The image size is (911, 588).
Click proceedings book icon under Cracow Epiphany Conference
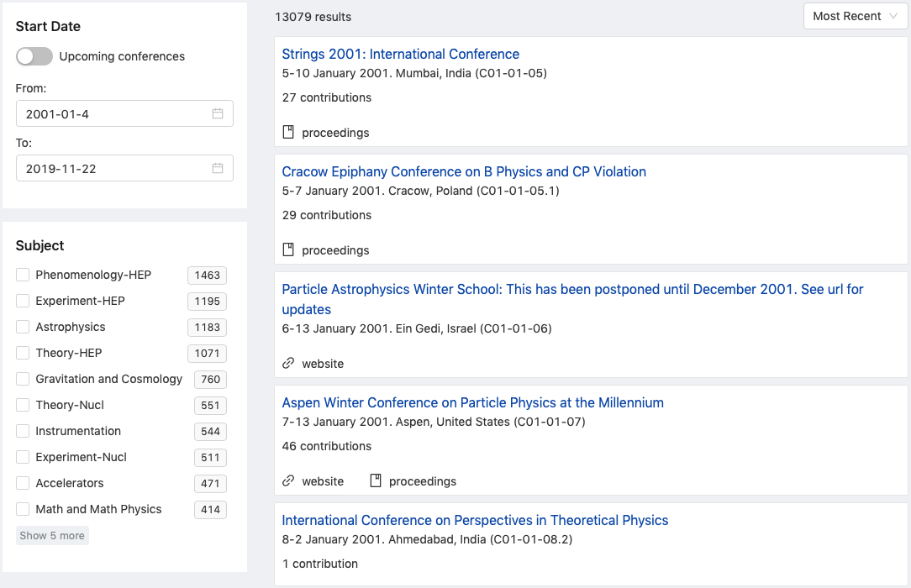tap(288, 249)
